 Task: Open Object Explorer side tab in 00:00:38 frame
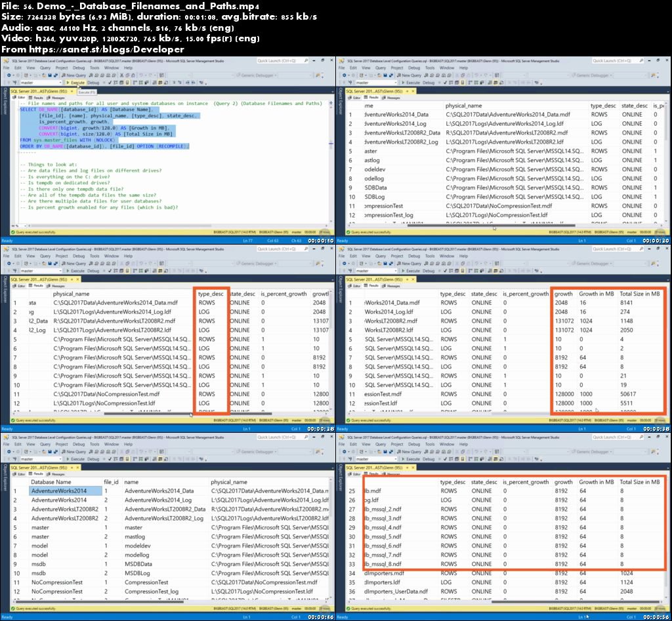pos(341,290)
